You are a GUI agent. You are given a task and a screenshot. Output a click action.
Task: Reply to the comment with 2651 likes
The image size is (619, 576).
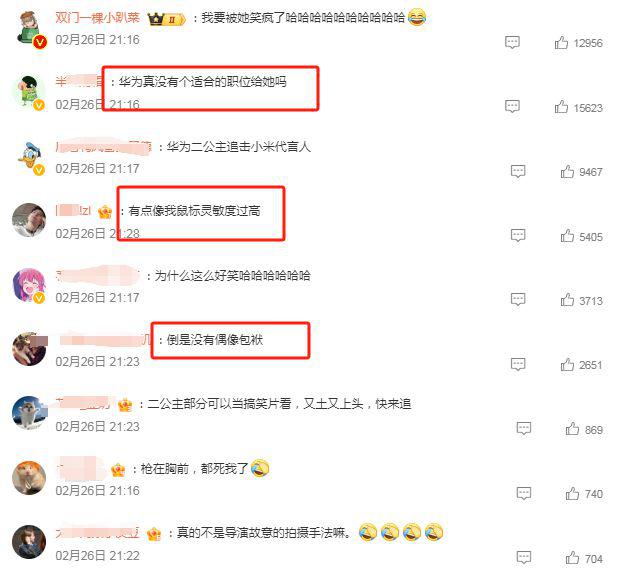pos(518,364)
